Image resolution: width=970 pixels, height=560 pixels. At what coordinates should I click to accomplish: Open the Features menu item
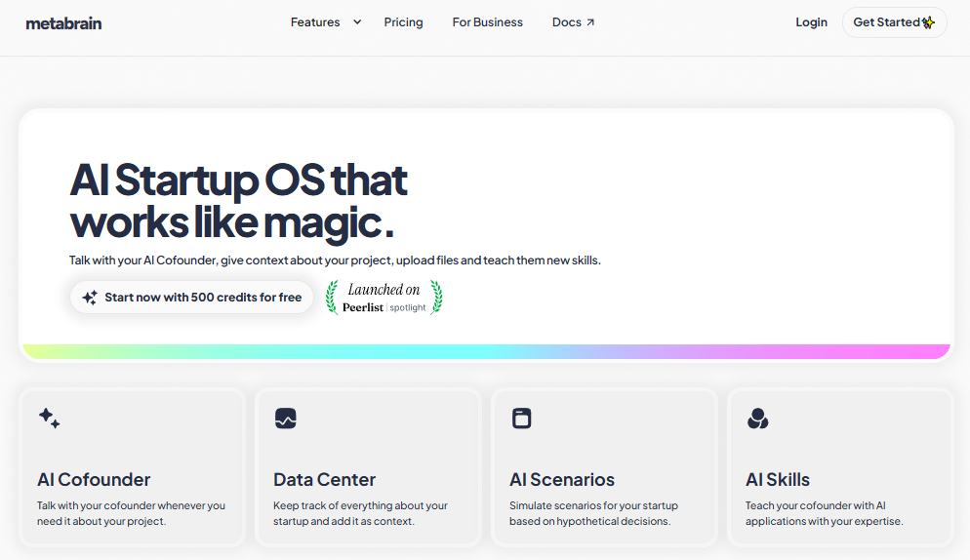(x=315, y=22)
